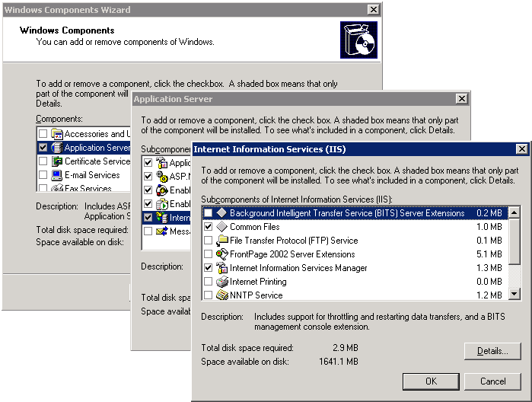Screen dimensions: 532x402
Task: Click the Internet Information Services Manager icon
Action: click(x=221, y=268)
